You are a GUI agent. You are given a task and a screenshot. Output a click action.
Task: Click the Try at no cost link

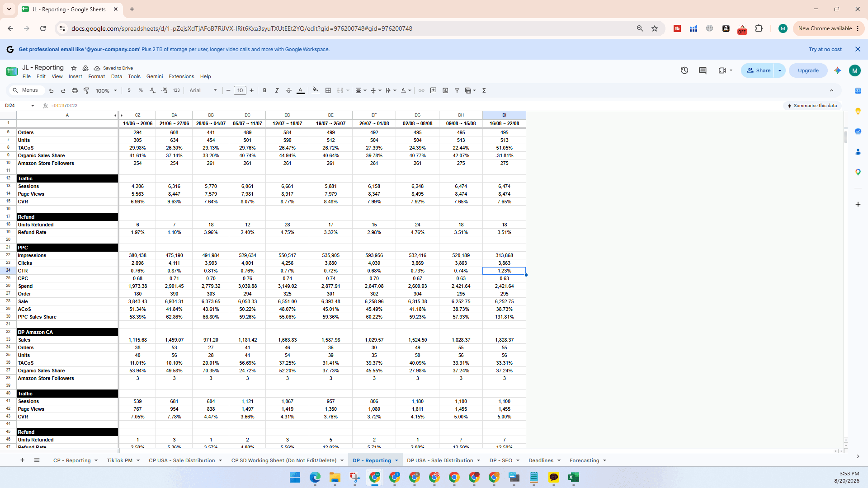825,49
